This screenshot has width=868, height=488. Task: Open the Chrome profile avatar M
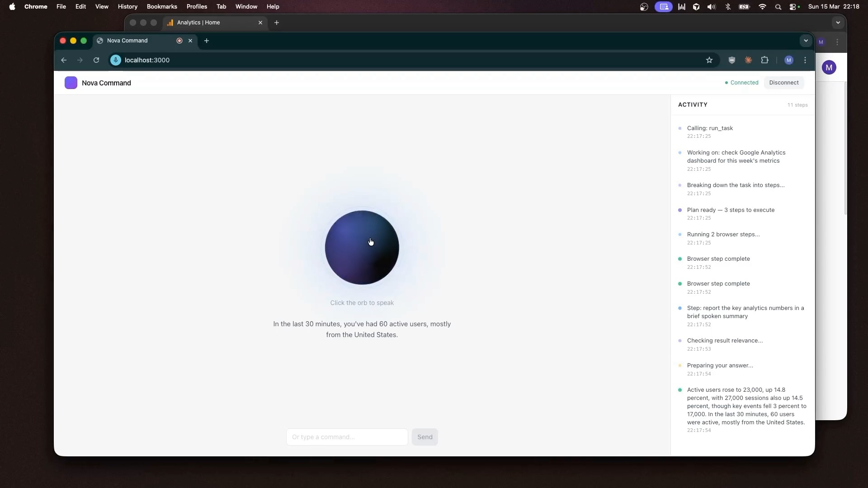[788, 60]
